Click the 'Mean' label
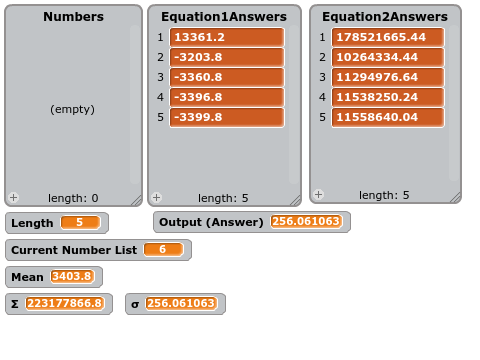The height and width of the screenshot is (360, 480). pyautogui.click(x=27, y=277)
